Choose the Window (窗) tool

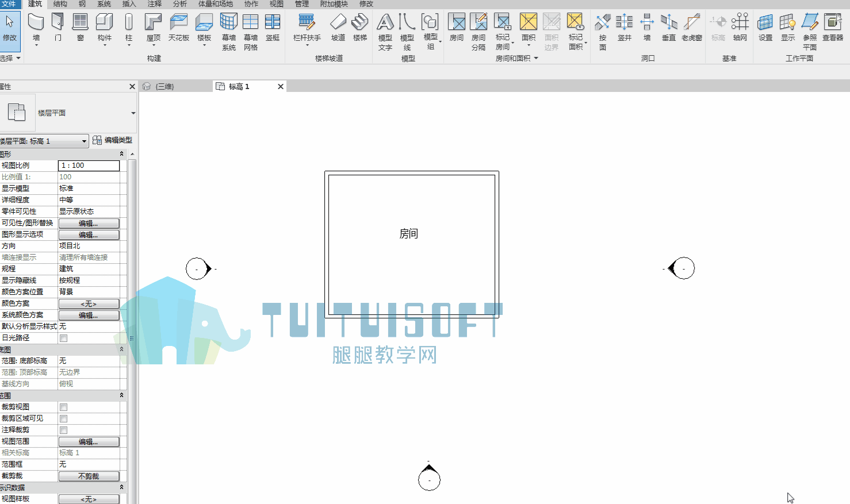(x=80, y=28)
